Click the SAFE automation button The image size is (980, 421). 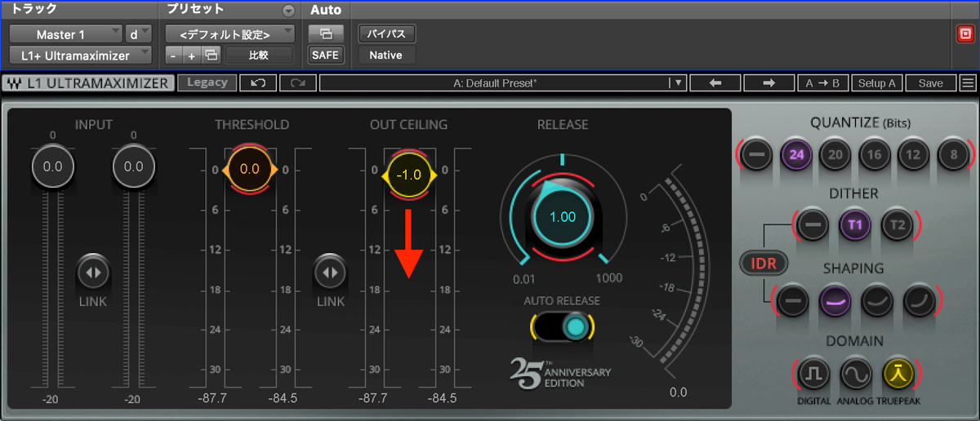(326, 55)
